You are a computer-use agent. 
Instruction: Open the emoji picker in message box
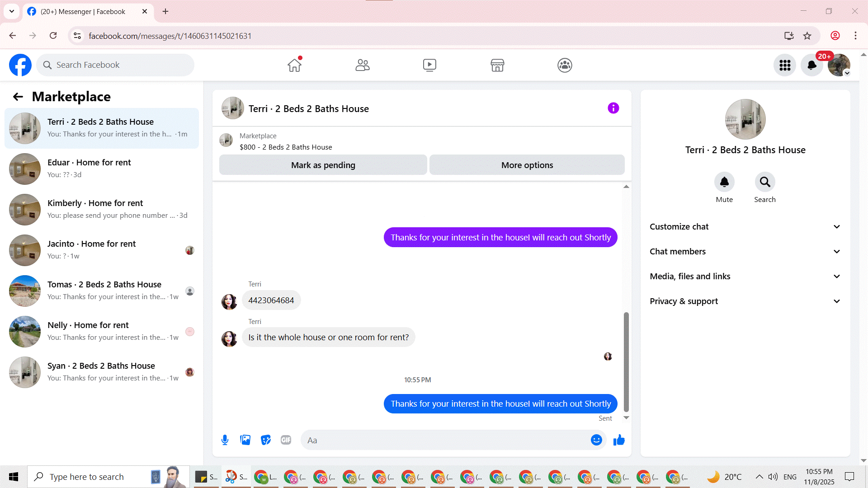pos(596,440)
